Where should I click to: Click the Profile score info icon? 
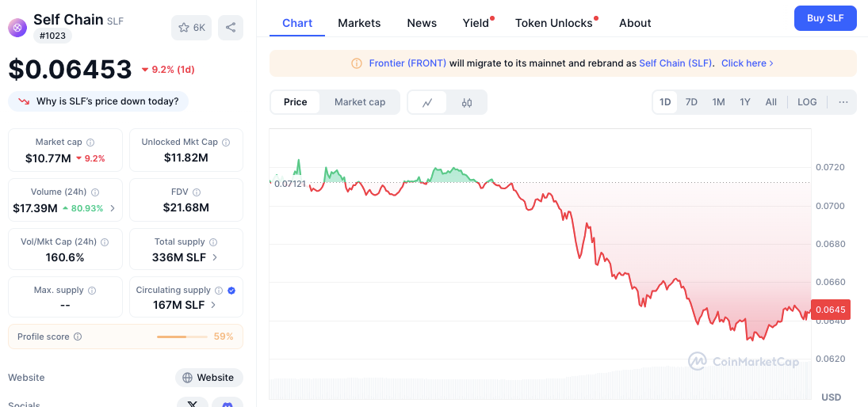tap(78, 337)
